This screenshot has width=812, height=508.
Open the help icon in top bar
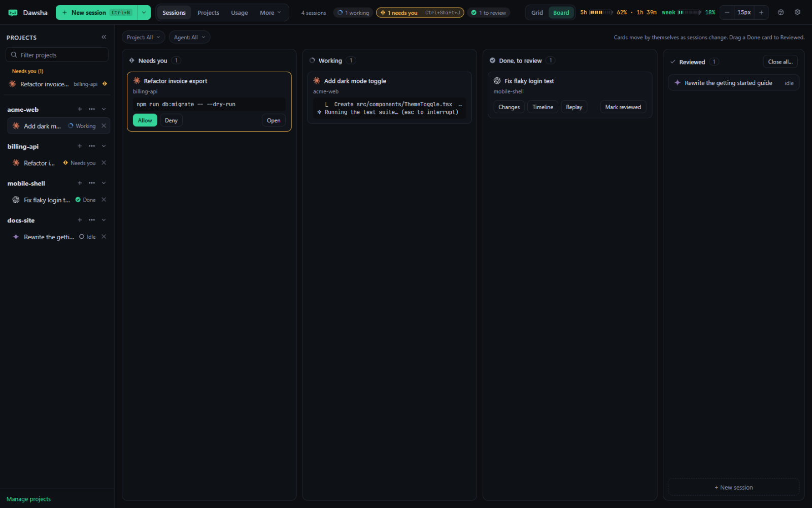point(781,12)
